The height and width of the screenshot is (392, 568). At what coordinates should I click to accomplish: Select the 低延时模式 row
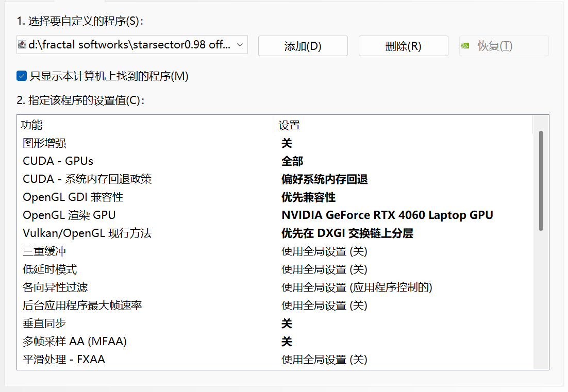(x=275, y=269)
